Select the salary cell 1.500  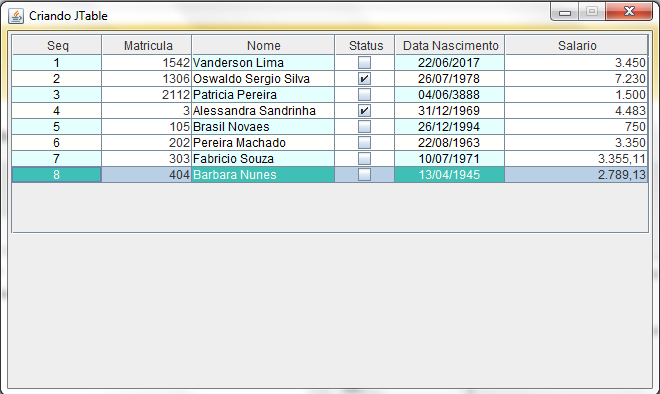[576, 95]
